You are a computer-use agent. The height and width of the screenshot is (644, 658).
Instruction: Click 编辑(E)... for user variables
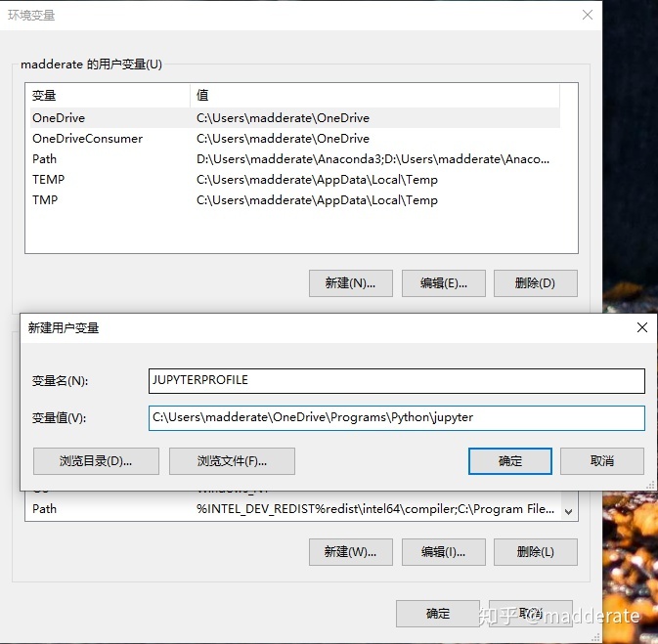pyautogui.click(x=444, y=283)
